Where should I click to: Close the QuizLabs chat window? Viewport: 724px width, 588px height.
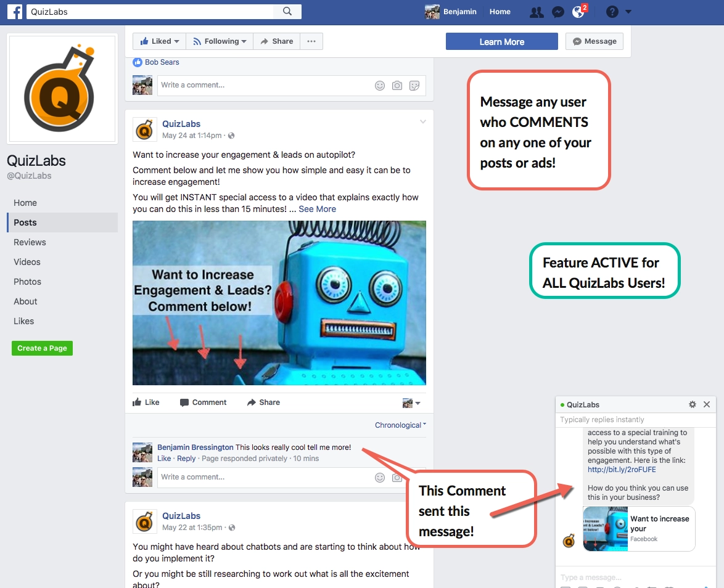tap(707, 404)
